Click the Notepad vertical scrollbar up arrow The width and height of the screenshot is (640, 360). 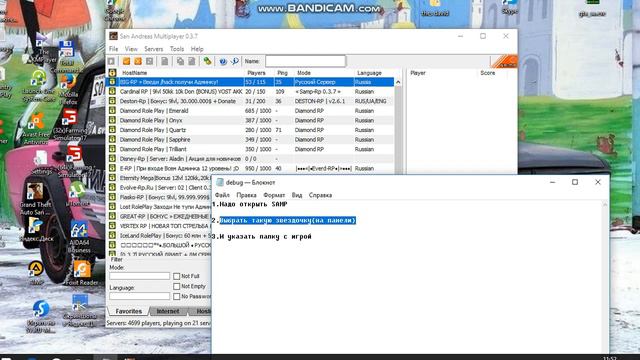(605, 204)
